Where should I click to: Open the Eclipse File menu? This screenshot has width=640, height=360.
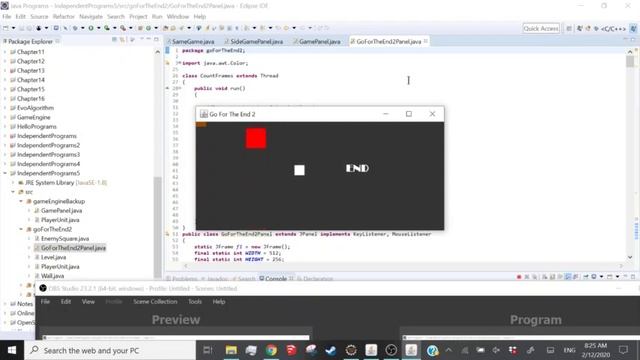click(x=7, y=16)
